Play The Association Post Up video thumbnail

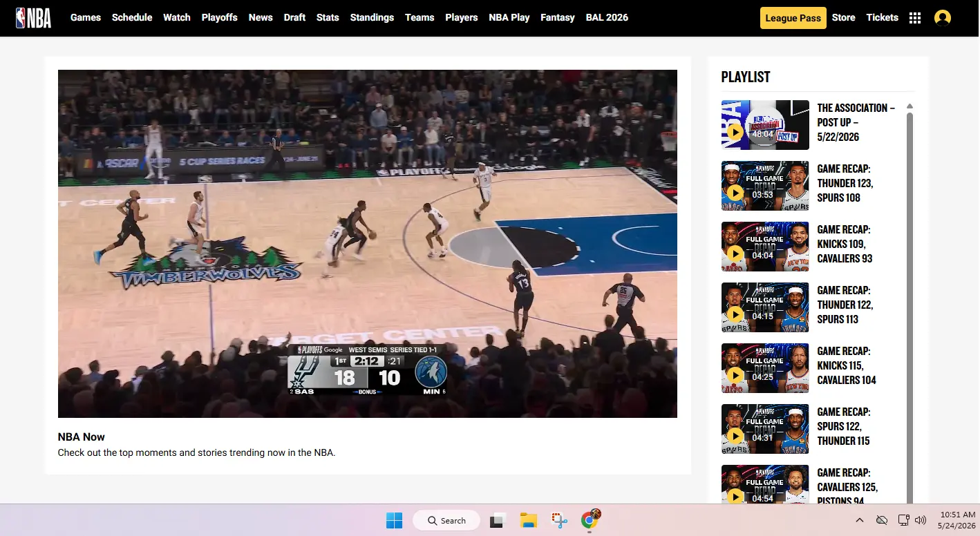coord(765,125)
